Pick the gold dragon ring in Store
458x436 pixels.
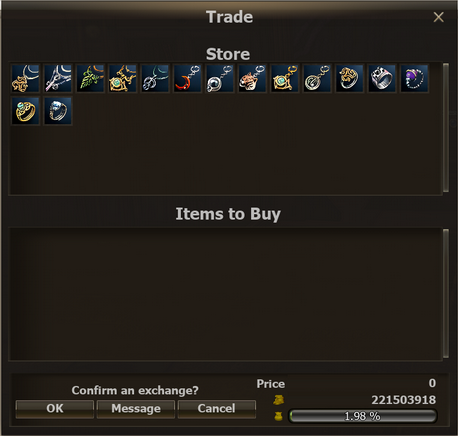click(x=350, y=79)
